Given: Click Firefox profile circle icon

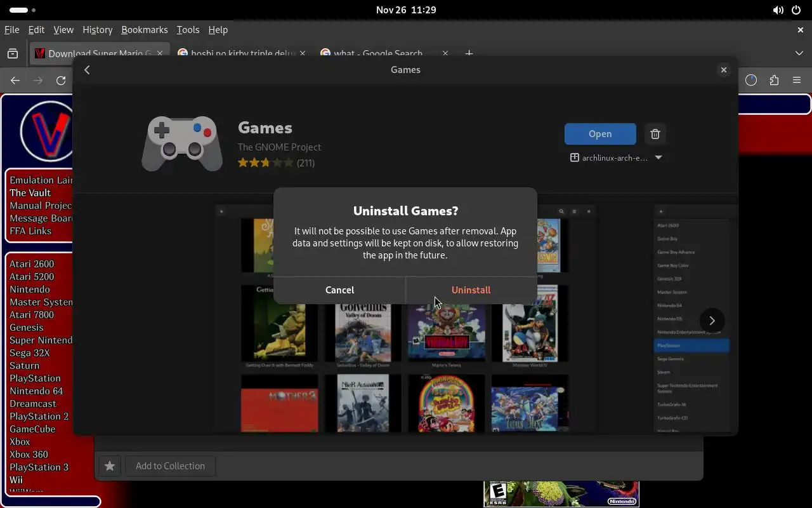Looking at the screenshot, I should [x=751, y=80].
